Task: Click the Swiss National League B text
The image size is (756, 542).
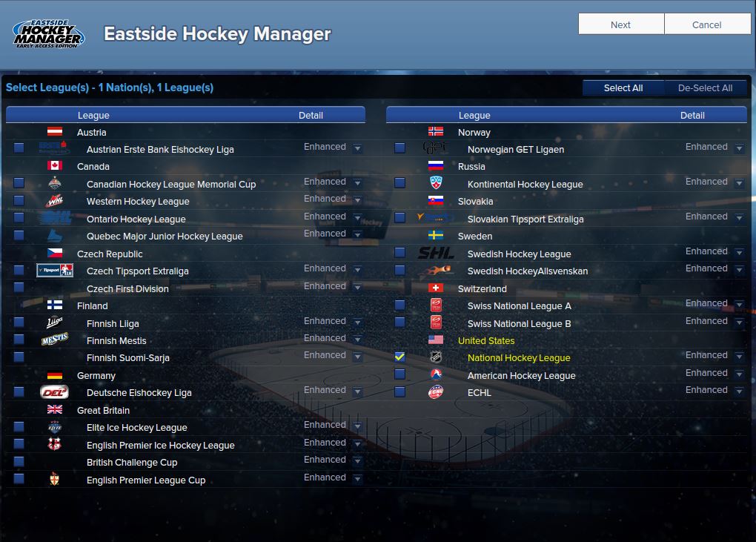Action: (520, 323)
